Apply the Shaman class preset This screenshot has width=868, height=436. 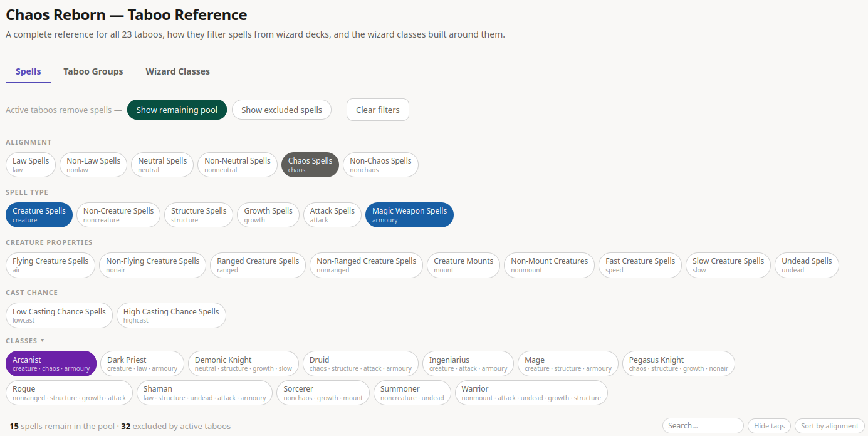(204, 393)
